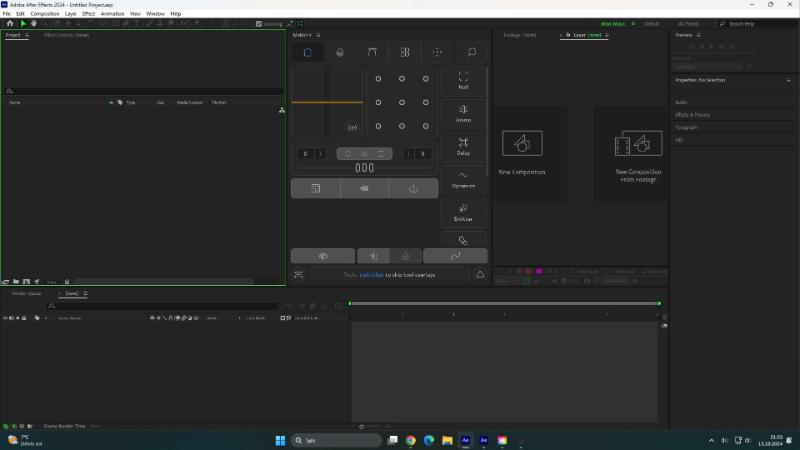Select the bottom-left anchor point circle

click(x=378, y=126)
